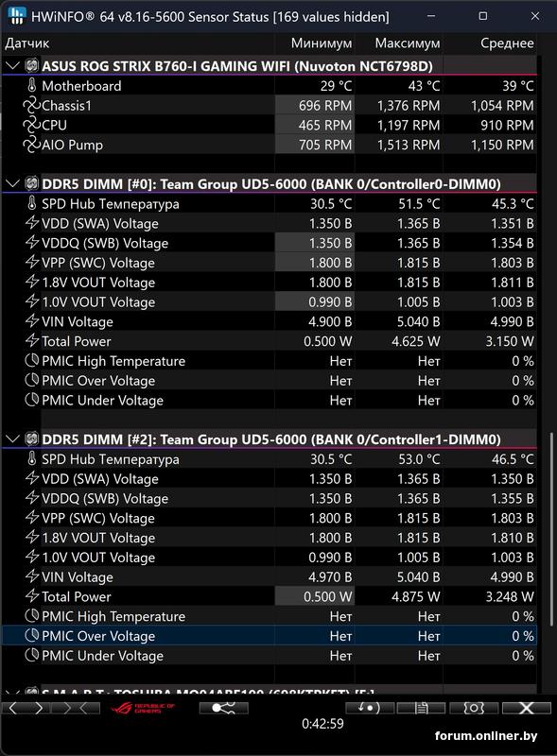557x756 pixels.
Task: Open the remote sensor sharing button
Action: tap(223, 708)
